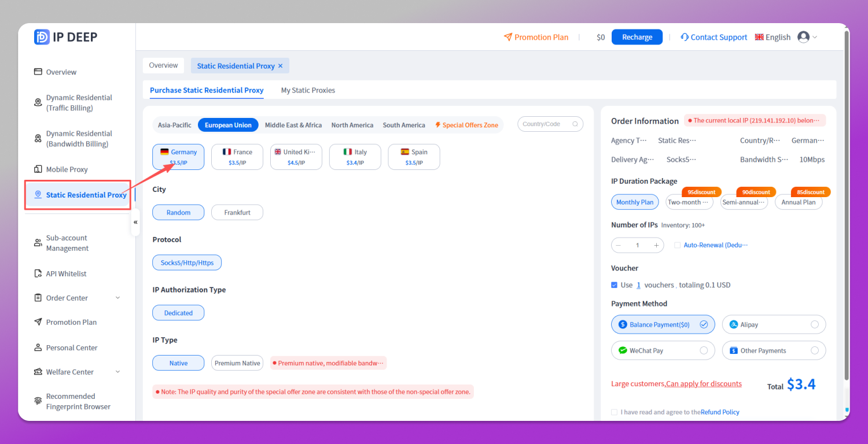The height and width of the screenshot is (444, 868).
Task: Click the API Whitelist sidebar icon
Action: tap(38, 273)
